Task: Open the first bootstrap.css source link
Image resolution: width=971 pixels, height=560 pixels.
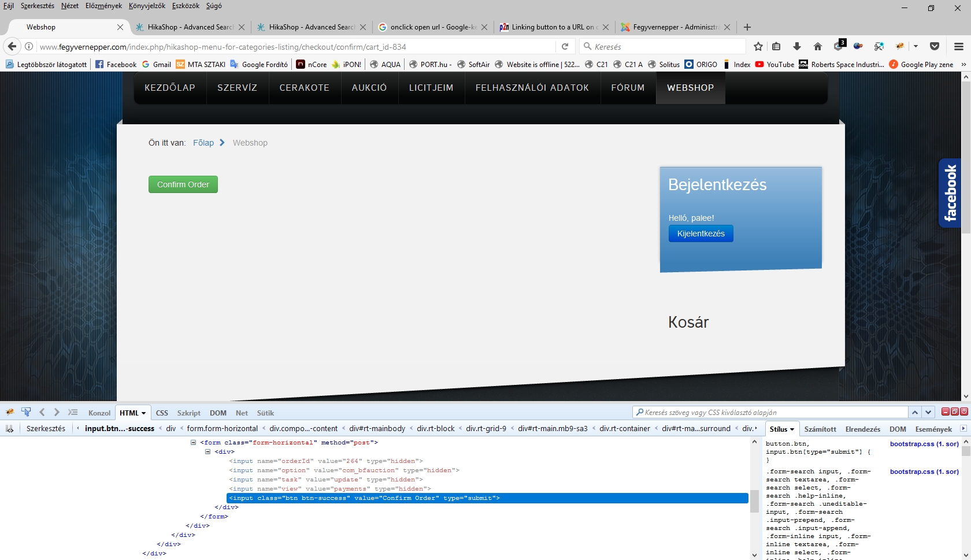Action: point(924,444)
